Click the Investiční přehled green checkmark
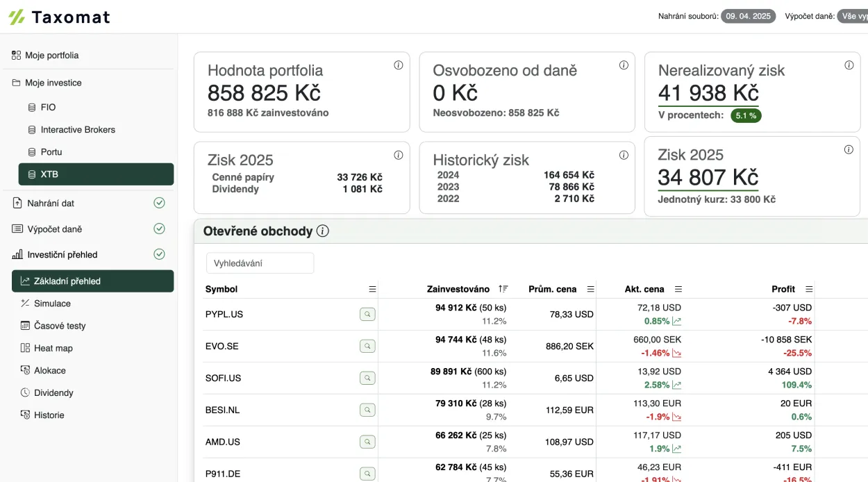 point(159,254)
